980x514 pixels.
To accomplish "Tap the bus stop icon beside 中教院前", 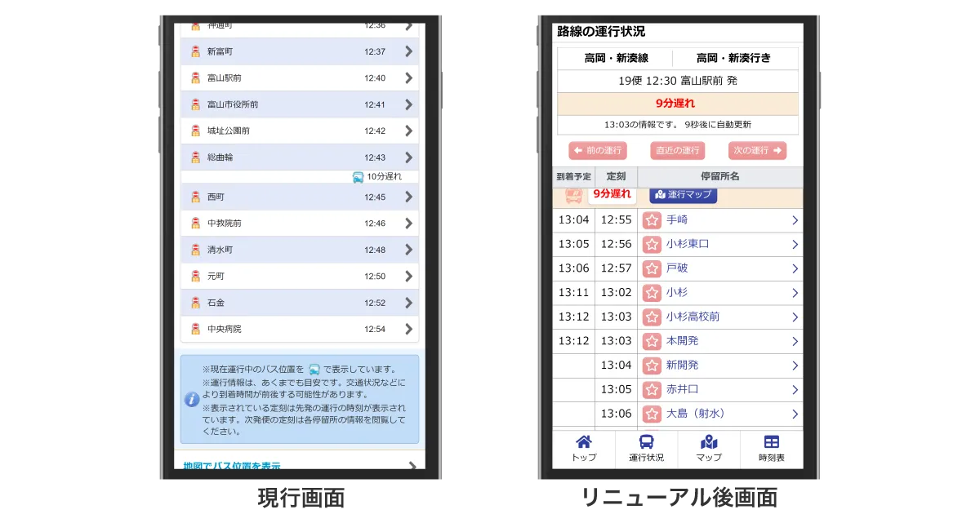I will point(195,223).
